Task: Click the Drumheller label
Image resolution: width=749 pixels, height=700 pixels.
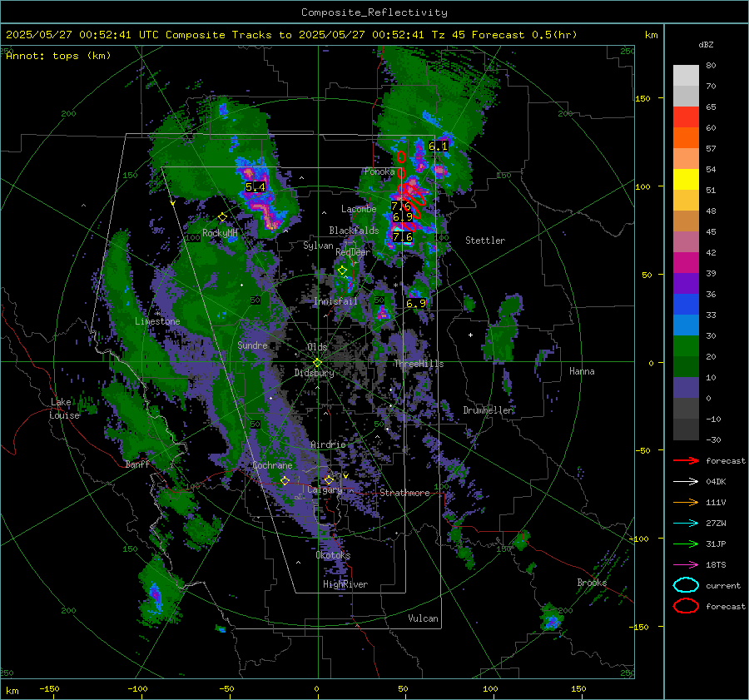Action: point(487,410)
